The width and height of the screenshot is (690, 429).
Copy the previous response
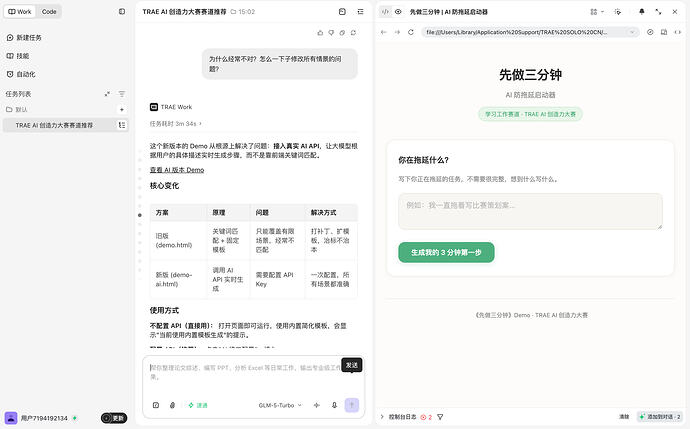pyautogui.click(x=342, y=33)
